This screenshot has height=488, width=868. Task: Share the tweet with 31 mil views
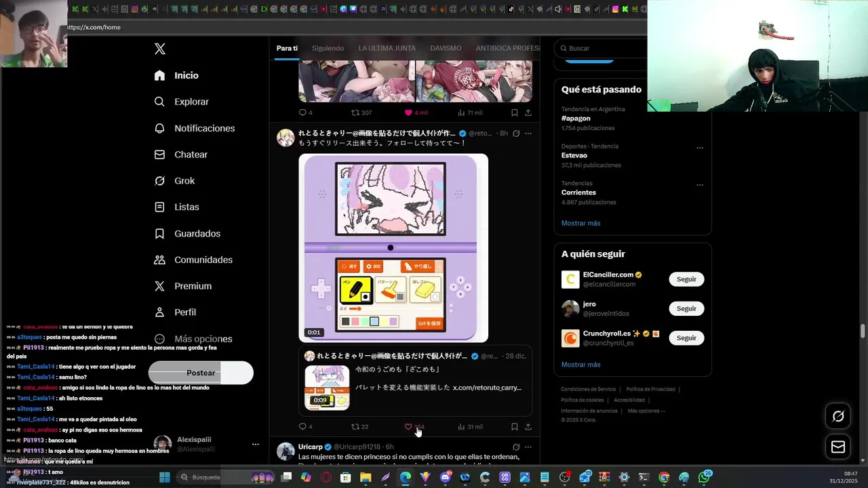tap(528, 427)
